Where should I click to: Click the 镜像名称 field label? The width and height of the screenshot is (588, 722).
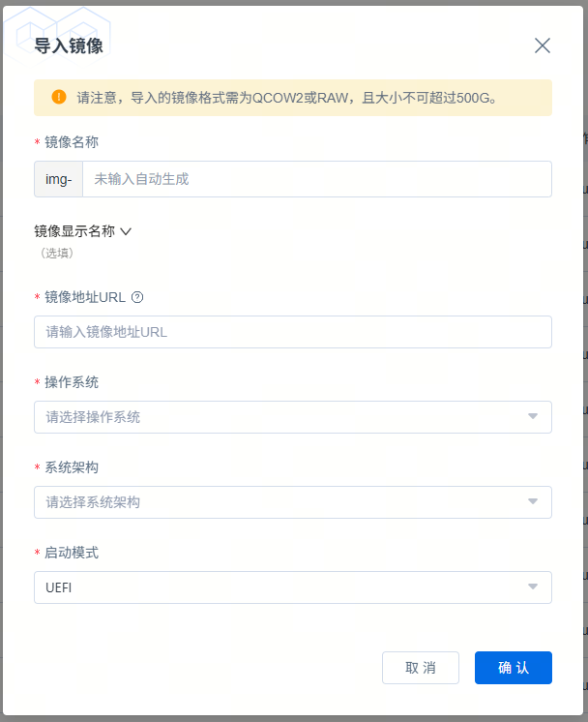(x=72, y=142)
